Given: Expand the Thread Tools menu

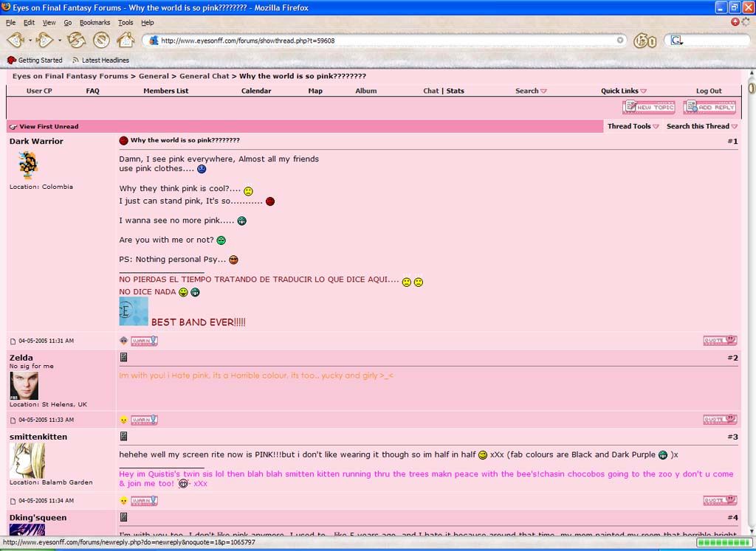Looking at the screenshot, I should tap(633, 126).
